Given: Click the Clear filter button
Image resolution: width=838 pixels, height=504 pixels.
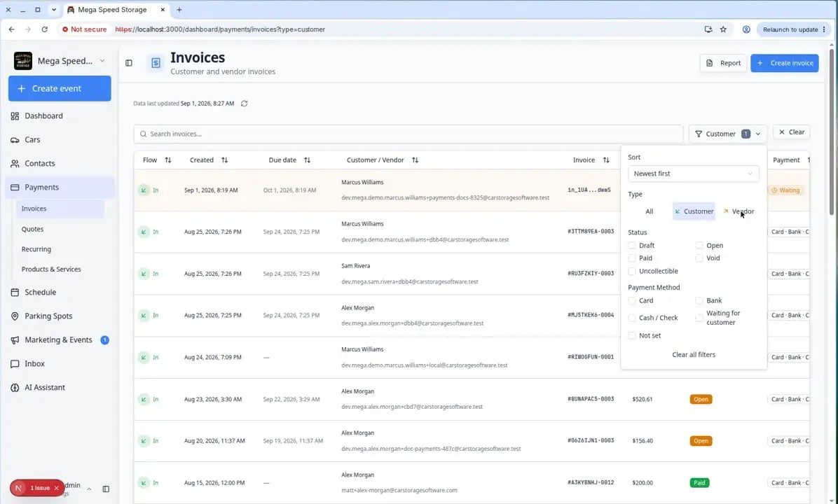Looking at the screenshot, I should [x=792, y=132].
